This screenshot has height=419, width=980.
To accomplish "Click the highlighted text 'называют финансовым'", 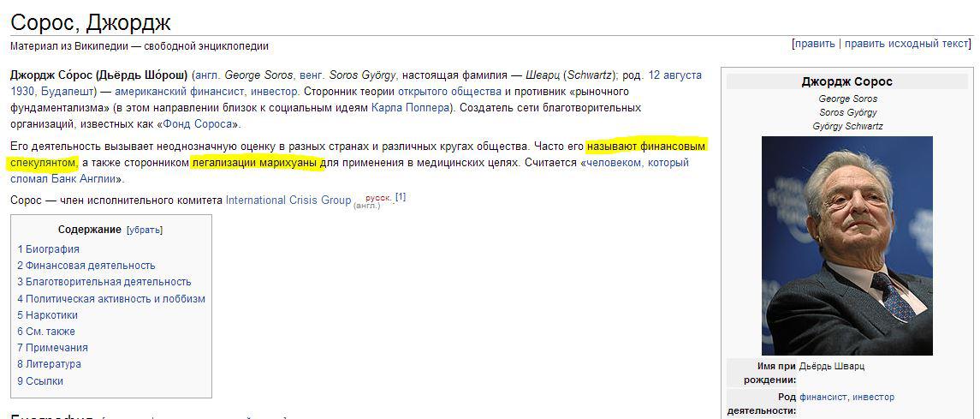I will [x=646, y=147].
